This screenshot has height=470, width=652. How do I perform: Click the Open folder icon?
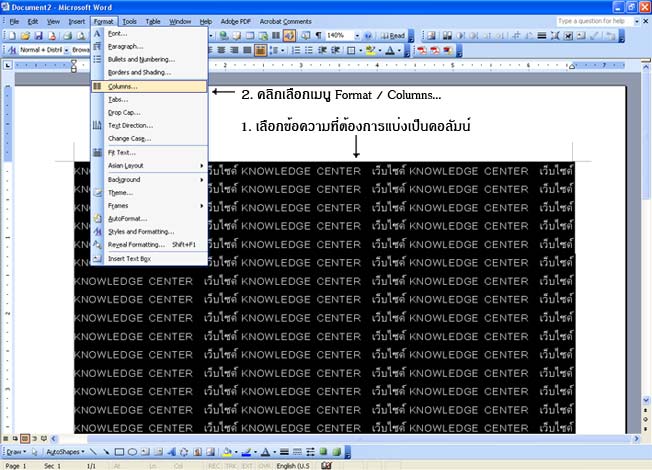coord(25,36)
